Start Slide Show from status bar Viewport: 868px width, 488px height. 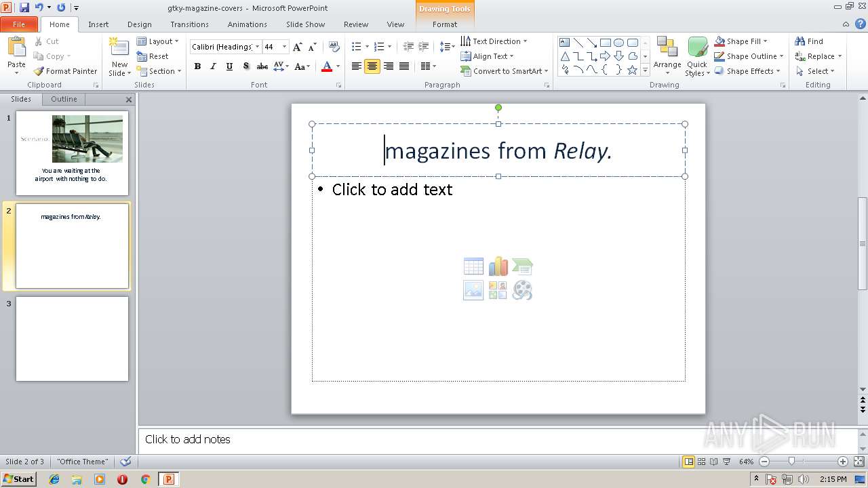726,462
